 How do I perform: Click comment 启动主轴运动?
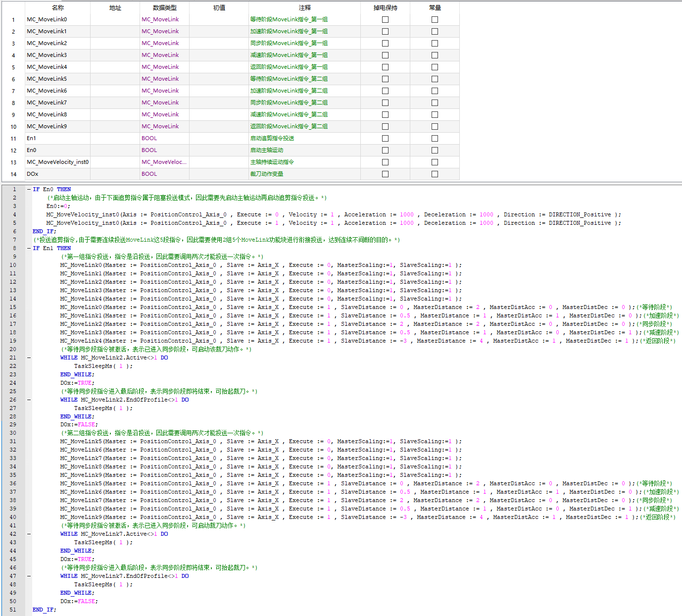(267, 151)
